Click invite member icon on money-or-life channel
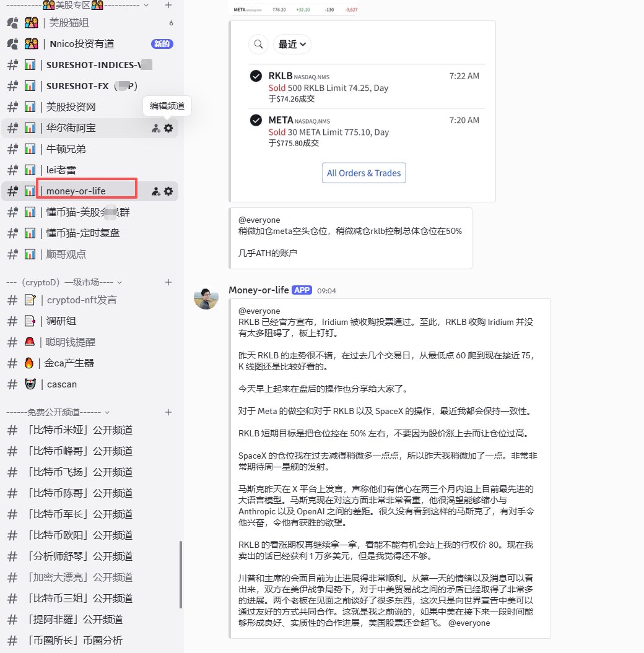 [156, 191]
